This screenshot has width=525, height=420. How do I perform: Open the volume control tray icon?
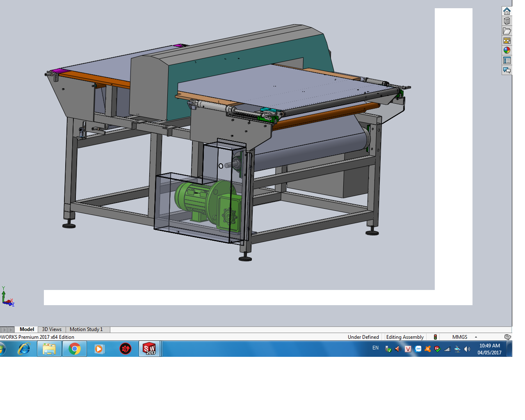(467, 349)
